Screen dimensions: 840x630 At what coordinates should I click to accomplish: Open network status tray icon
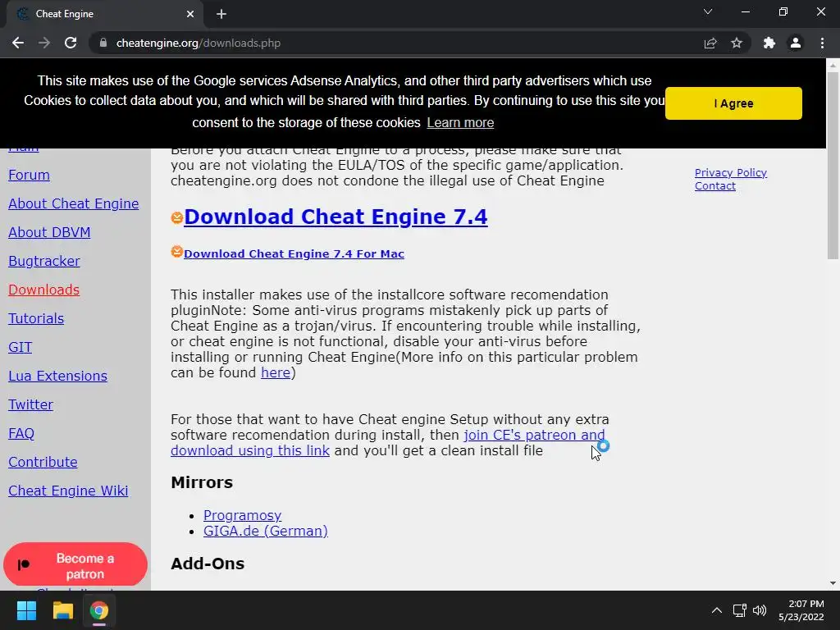click(x=740, y=610)
